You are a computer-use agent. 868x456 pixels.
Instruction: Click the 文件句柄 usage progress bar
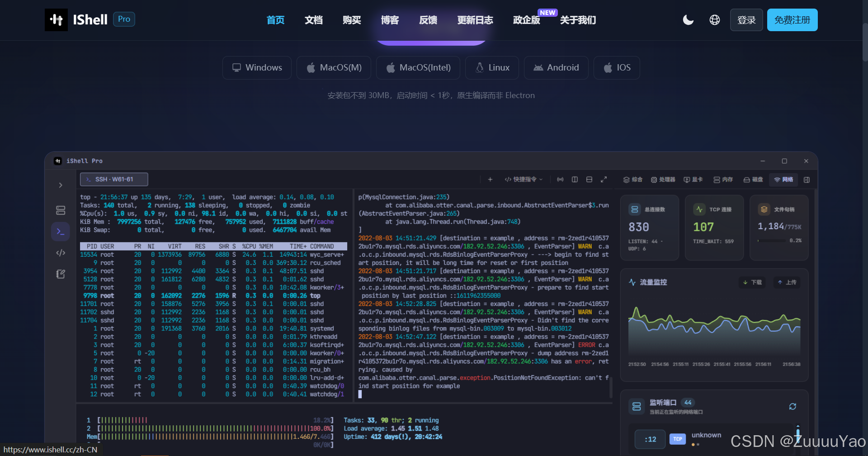coord(772,240)
